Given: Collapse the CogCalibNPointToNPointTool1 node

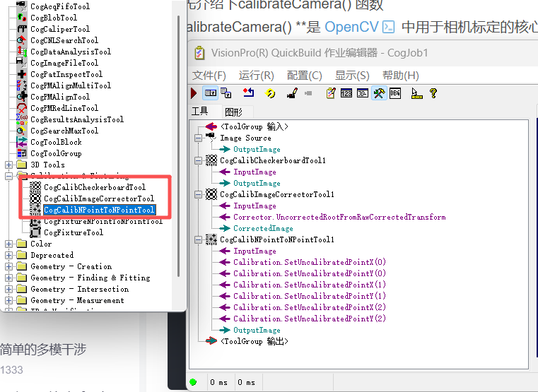Looking at the screenshot, I should (x=199, y=240).
